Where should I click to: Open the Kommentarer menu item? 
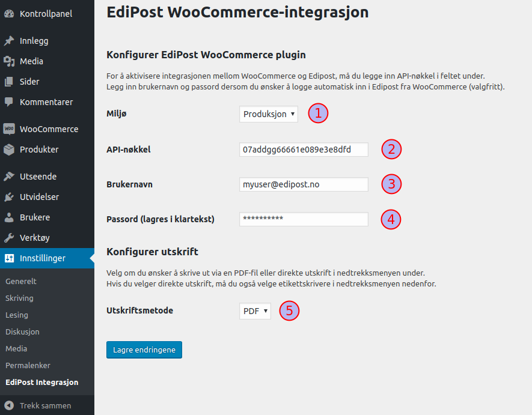pos(47,102)
